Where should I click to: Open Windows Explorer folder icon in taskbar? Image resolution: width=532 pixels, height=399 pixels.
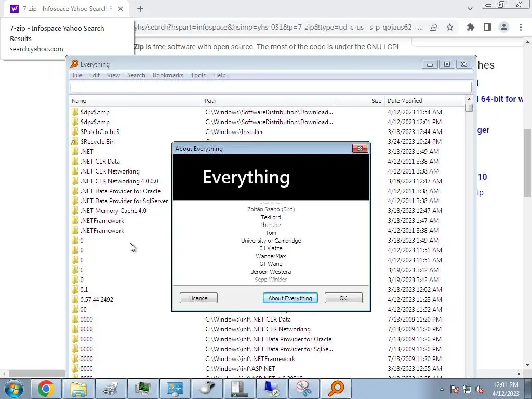pos(78,389)
